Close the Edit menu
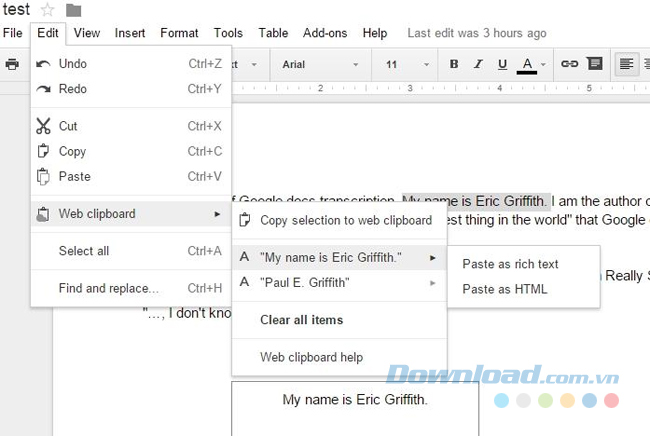650x436 pixels. pos(48,33)
